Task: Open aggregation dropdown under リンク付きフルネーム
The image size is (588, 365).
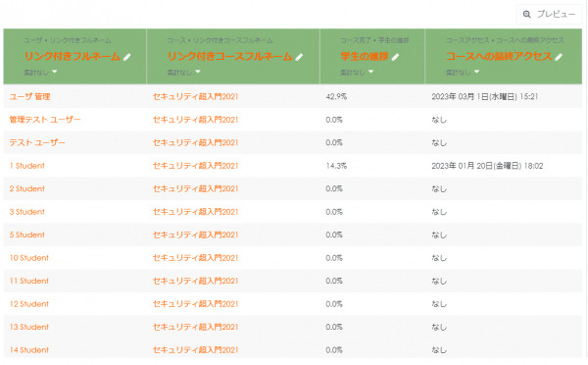Action: (x=40, y=72)
